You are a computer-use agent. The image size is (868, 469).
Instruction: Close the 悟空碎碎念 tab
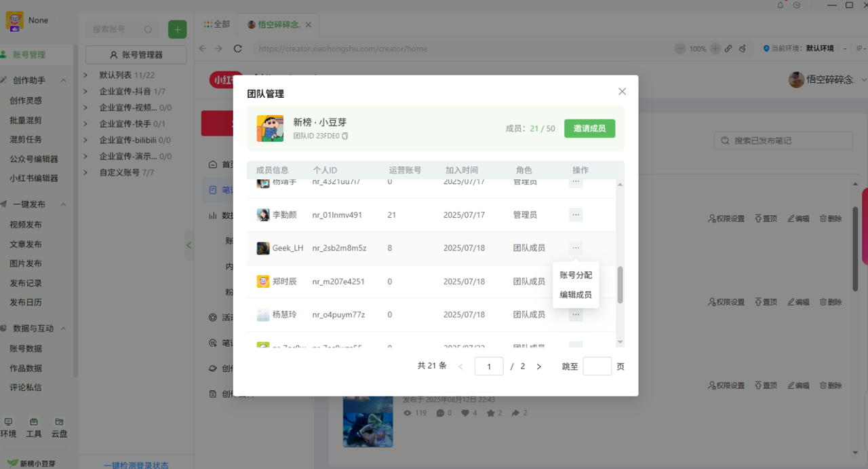(x=309, y=24)
